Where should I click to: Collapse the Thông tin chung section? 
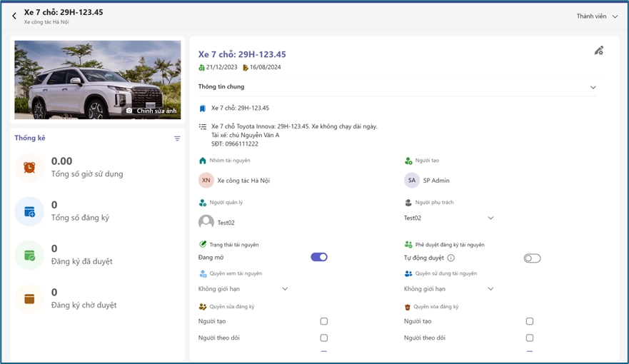pos(593,87)
